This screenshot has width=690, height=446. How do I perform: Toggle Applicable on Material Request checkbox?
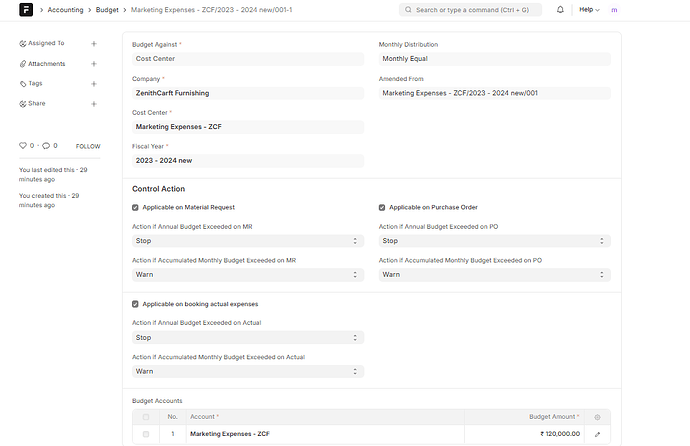[135, 207]
